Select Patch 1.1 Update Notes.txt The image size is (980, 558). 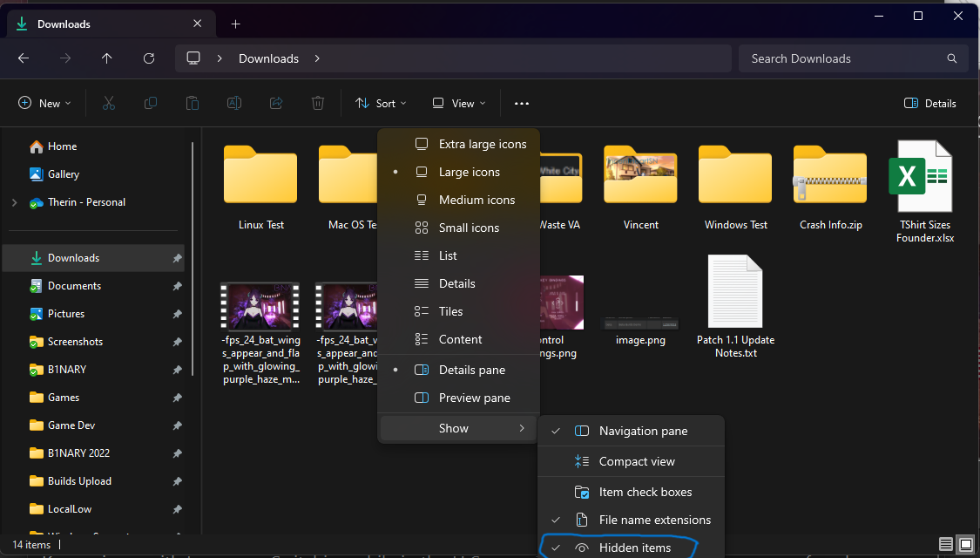[735, 306]
